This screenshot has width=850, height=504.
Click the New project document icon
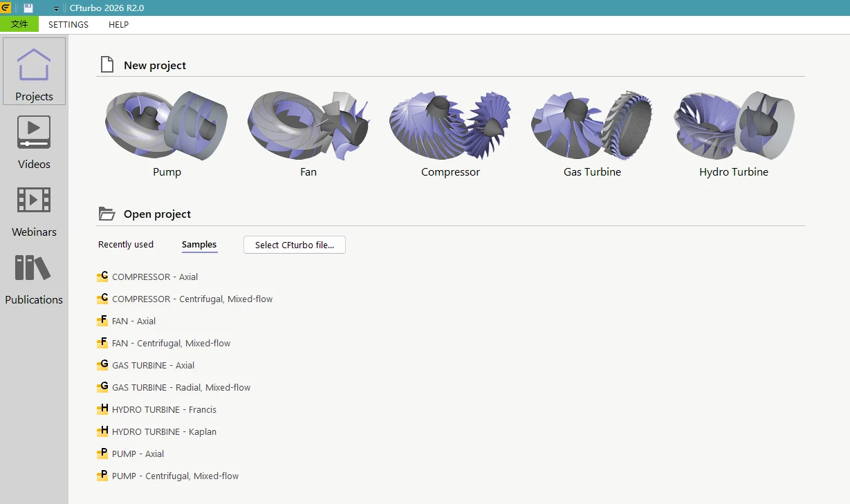point(107,65)
